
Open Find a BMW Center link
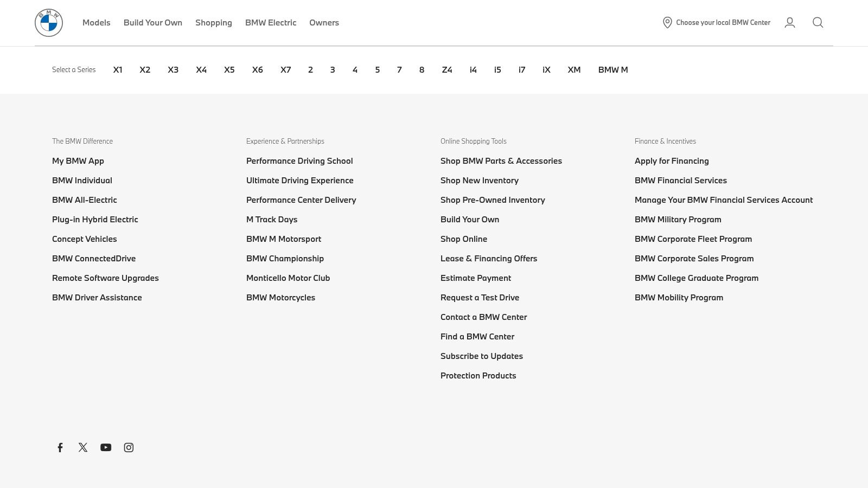coord(477,337)
